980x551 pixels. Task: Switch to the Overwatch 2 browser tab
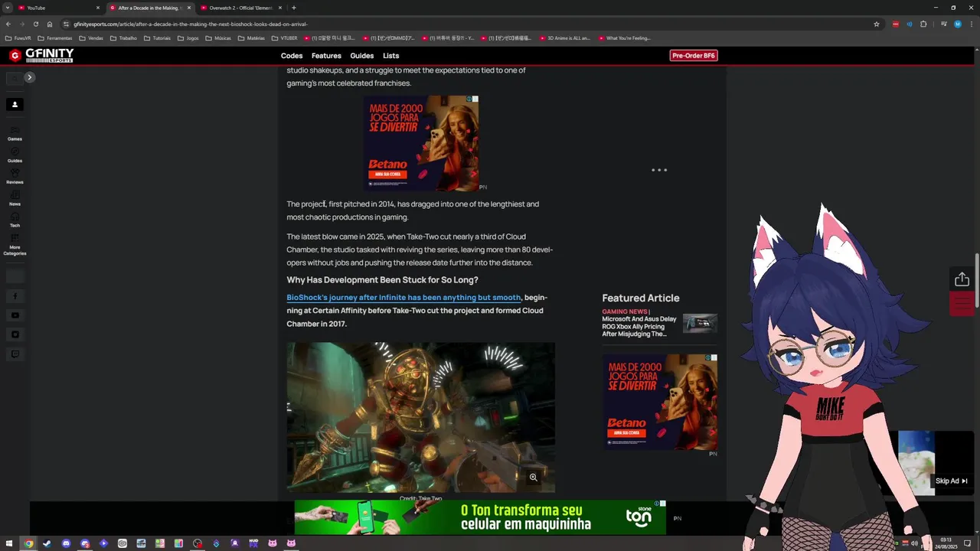point(241,8)
